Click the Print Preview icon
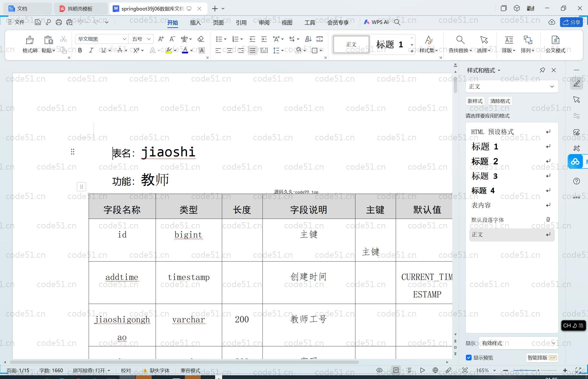 [70, 22]
